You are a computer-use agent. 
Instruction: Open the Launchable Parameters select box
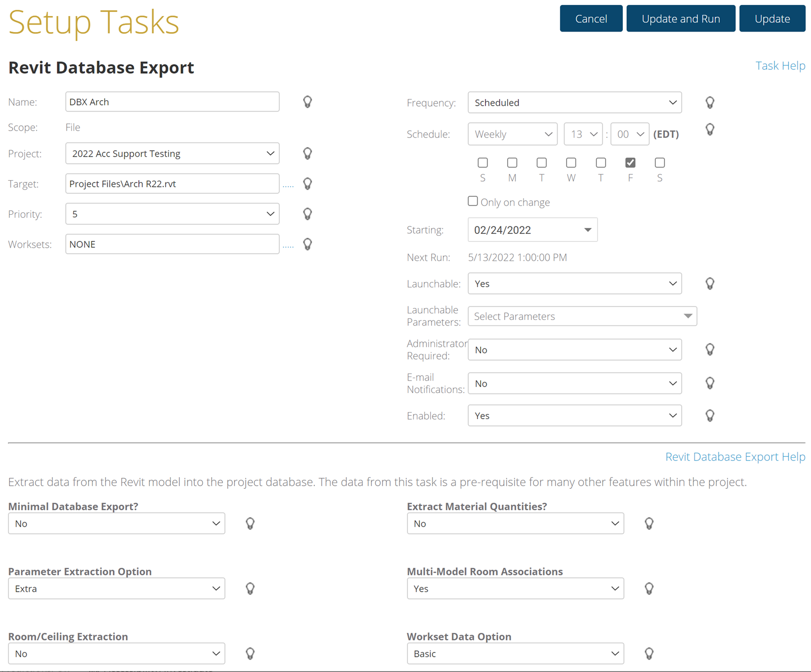point(582,316)
